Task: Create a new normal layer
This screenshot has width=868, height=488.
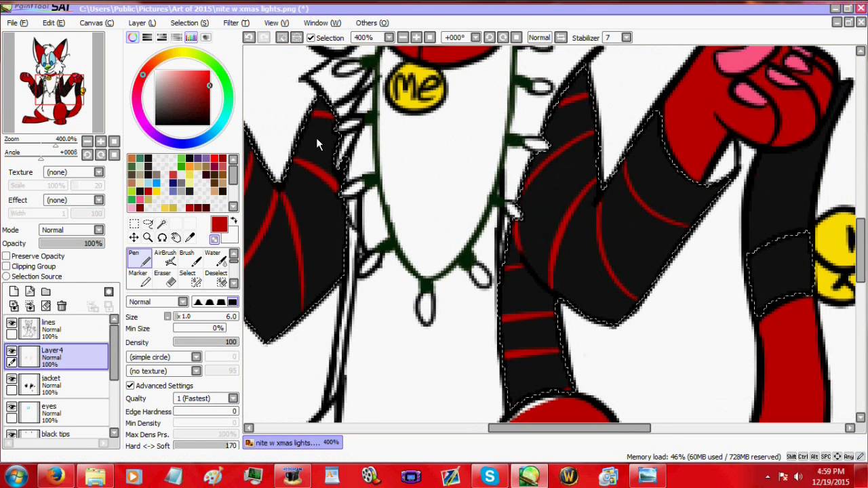Action: (x=14, y=291)
